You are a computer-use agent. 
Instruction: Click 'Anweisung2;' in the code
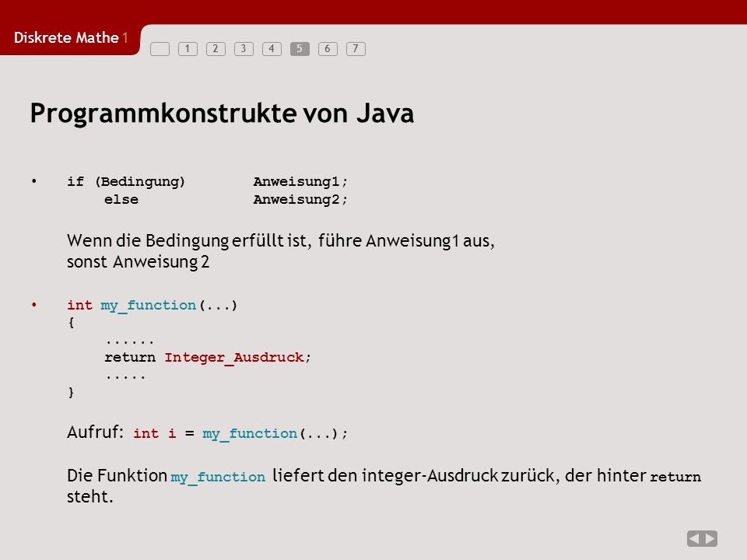pyautogui.click(x=300, y=200)
